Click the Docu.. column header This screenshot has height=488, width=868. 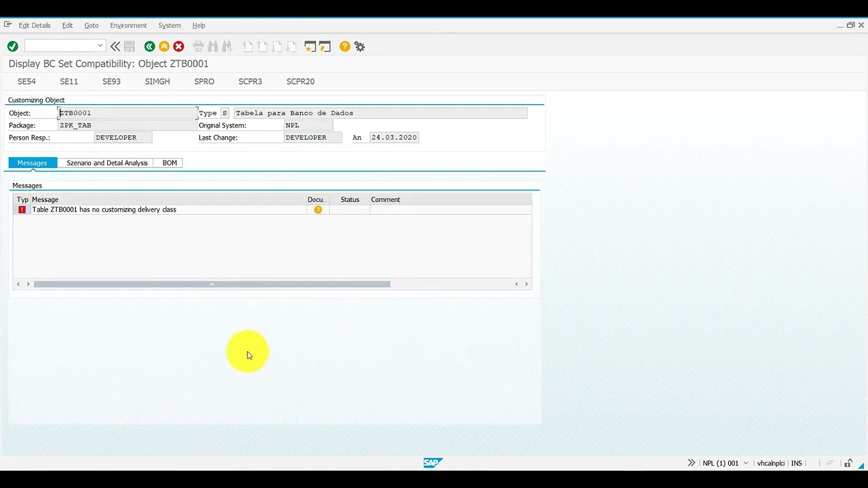point(317,199)
